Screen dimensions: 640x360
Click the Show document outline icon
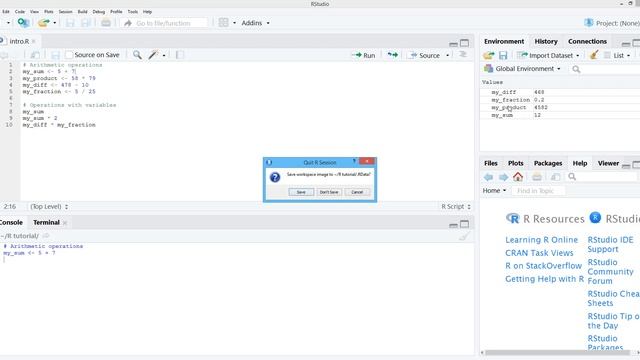tap(463, 55)
